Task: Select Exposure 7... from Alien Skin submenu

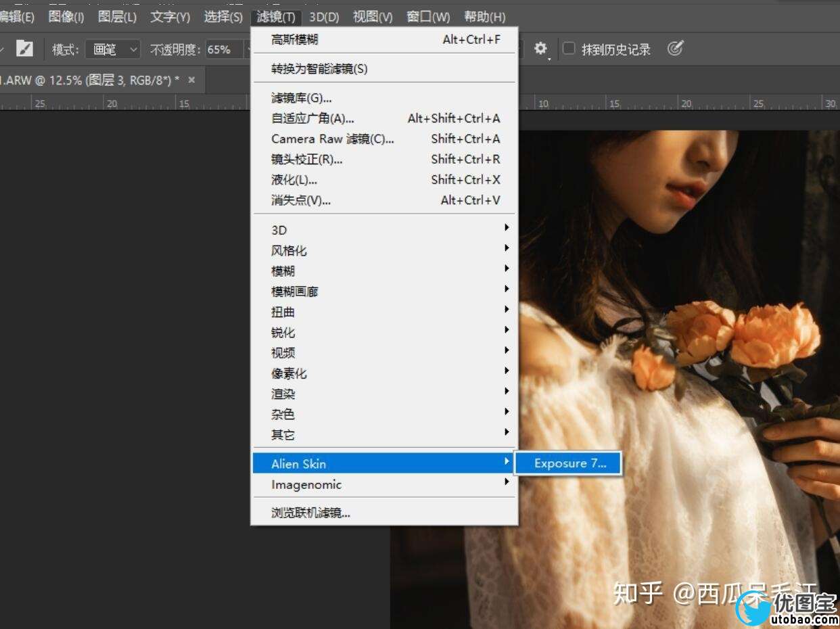Action: pos(569,463)
